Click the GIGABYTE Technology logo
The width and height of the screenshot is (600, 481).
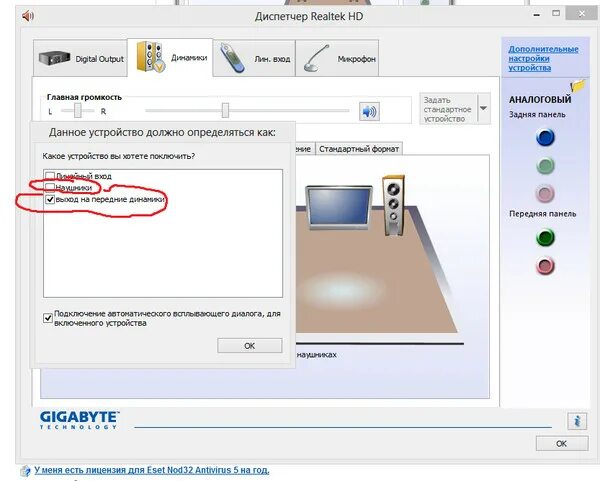point(79,420)
